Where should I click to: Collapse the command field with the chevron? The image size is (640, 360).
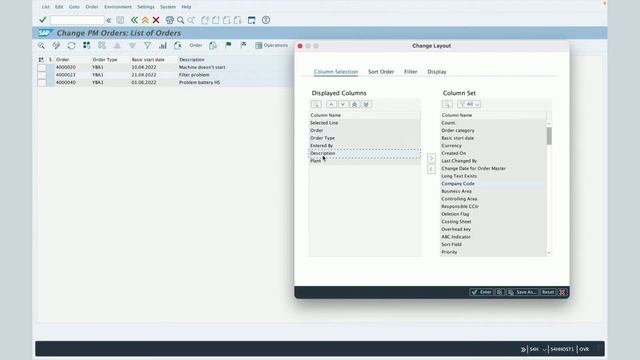click(x=109, y=20)
